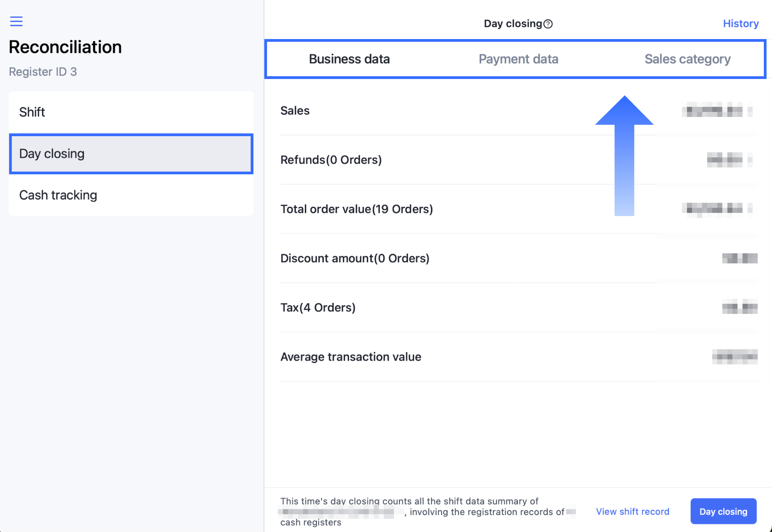This screenshot has width=772, height=532.
Task: Select Shift in sidebar
Action: point(131,112)
